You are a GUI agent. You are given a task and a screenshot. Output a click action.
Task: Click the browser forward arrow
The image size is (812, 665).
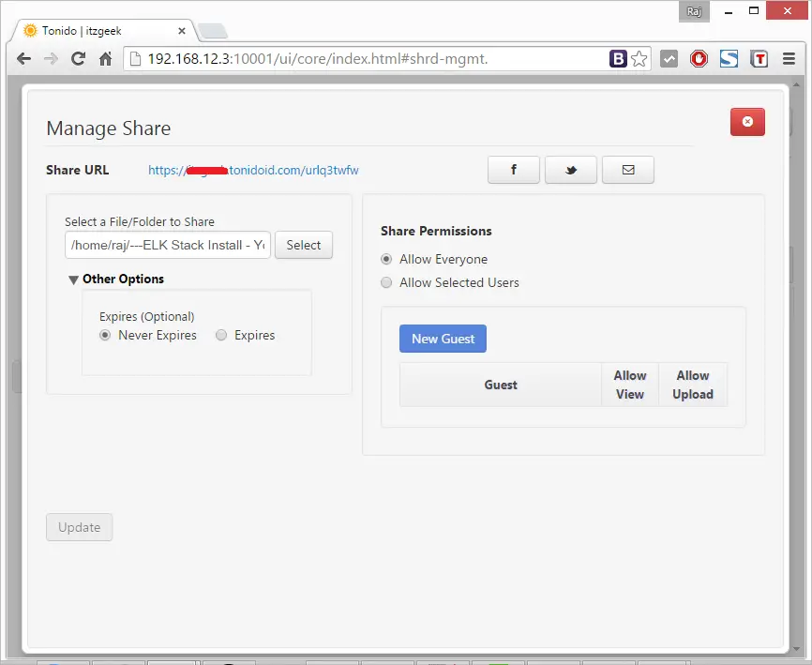click(51, 59)
